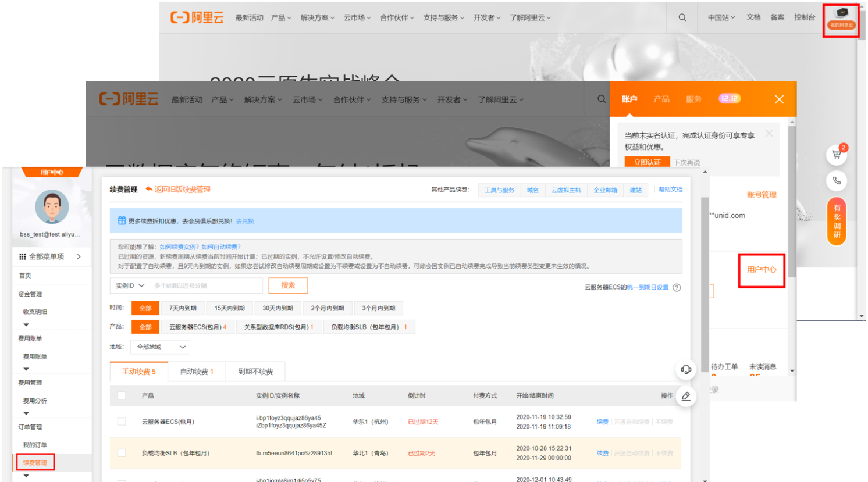Expand the 合作伙伴 menu in the dimmed middle window
The height and width of the screenshot is (482, 868).
pyautogui.click(x=351, y=99)
